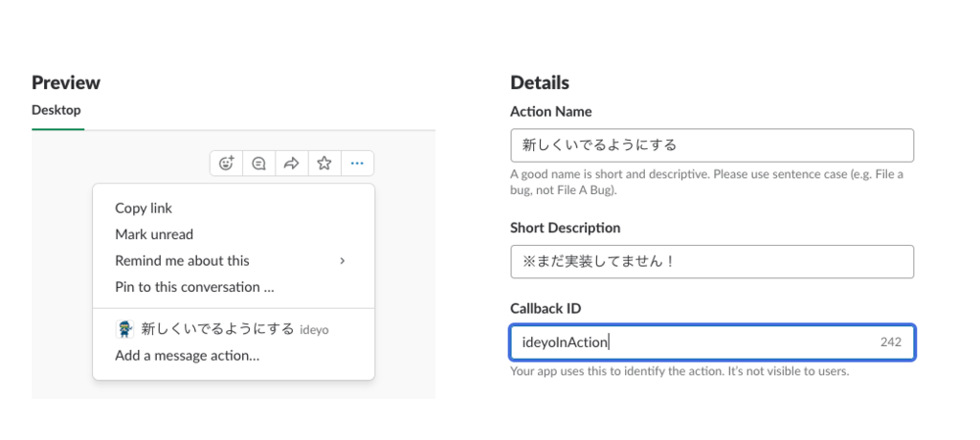This screenshot has height=440, width=980.
Task: Click the ideyo app name text
Action: pyautogui.click(x=314, y=329)
